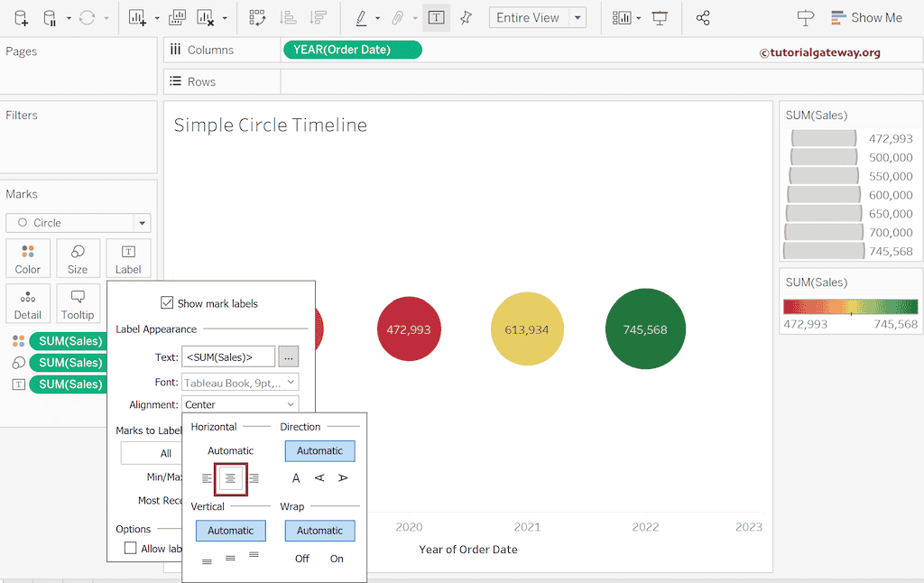Click the Show/Hide Cards toolbar icon
Image resolution: width=924 pixels, height=583 pixels.
[x=622, y=18]
